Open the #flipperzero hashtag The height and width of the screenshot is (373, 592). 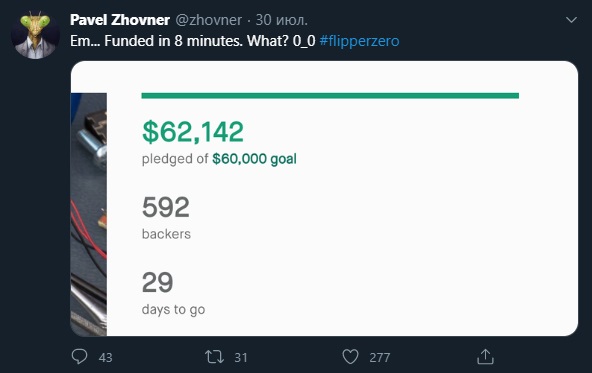click(x=359, y=41)
